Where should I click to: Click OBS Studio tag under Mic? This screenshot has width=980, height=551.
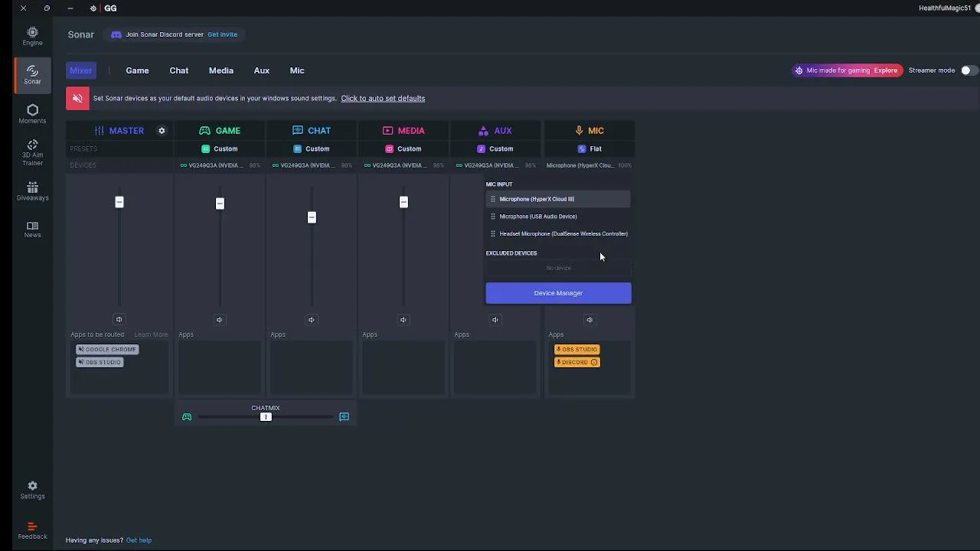(x=577, y=350)
